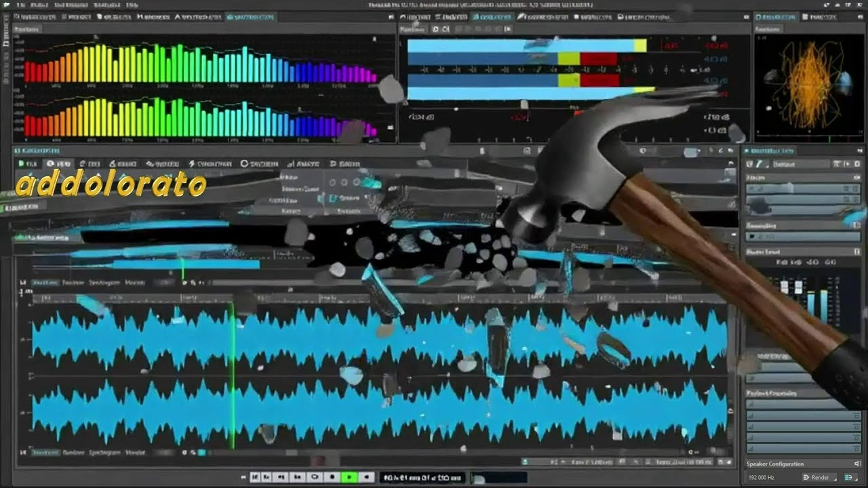Open the Functions menu of the spectrum panel
This screenshot has width=868, height=488.
27,29
